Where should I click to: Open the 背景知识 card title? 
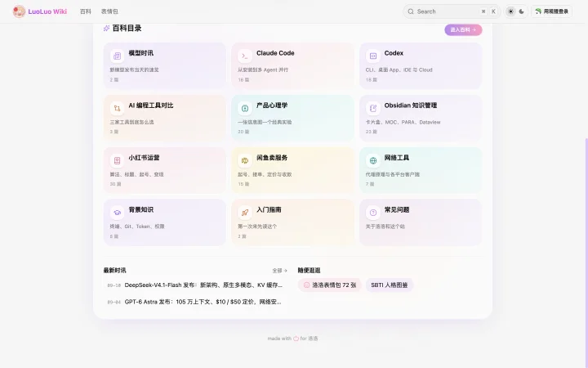pyautogui.click(x=141, y=209)
